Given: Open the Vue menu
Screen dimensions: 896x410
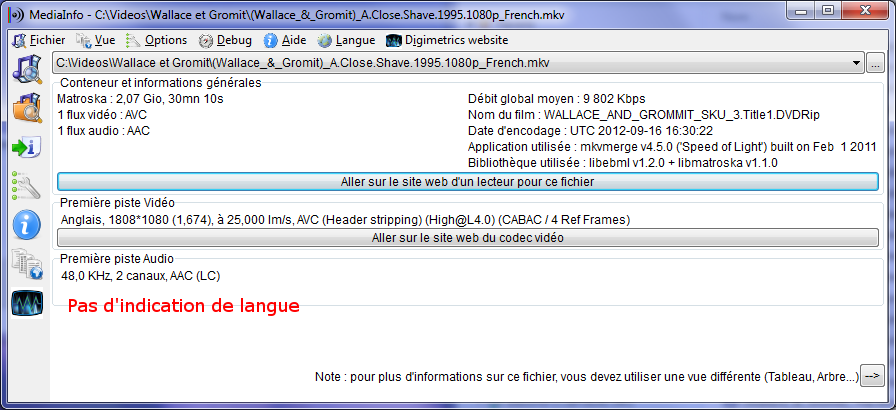Looking at the screenshot, I should [96, 40].
